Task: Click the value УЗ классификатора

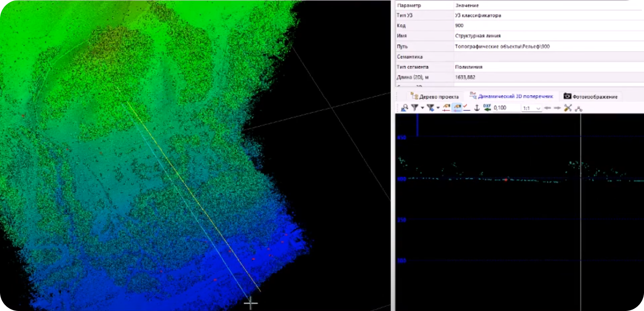Action: coord(478,15)
